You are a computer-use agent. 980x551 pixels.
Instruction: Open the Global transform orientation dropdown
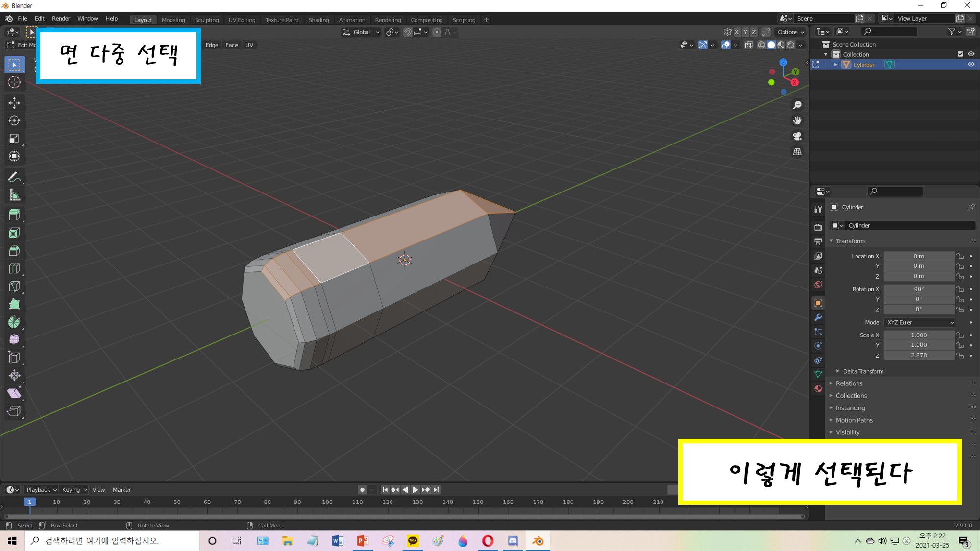click(x=361, y=32)
